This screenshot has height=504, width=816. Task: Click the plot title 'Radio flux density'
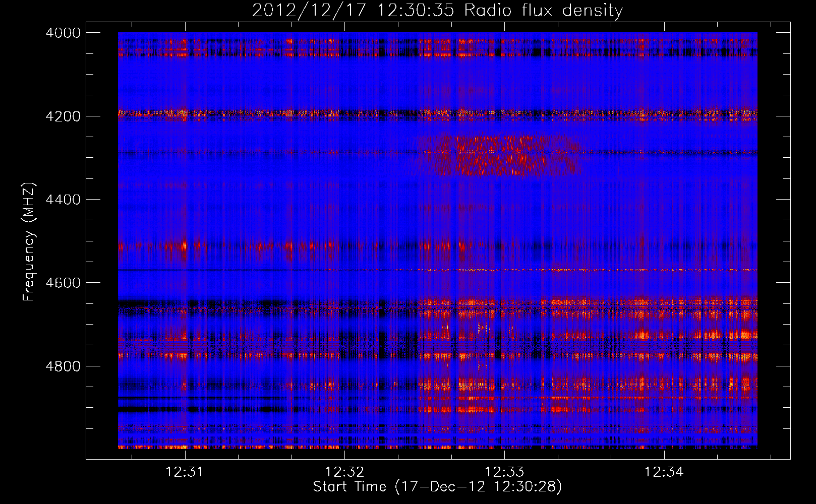543,10
